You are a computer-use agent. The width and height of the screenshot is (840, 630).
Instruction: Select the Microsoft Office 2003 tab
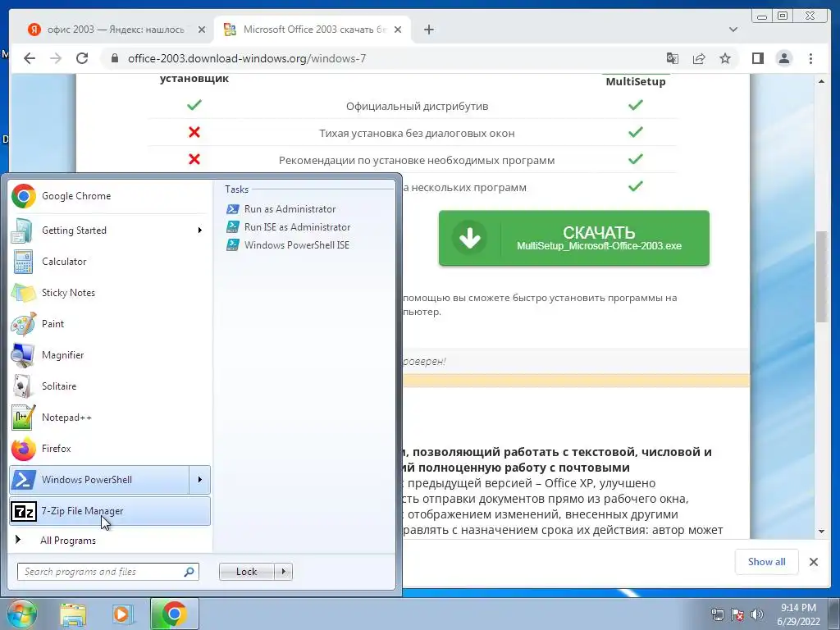pos(313,30)
